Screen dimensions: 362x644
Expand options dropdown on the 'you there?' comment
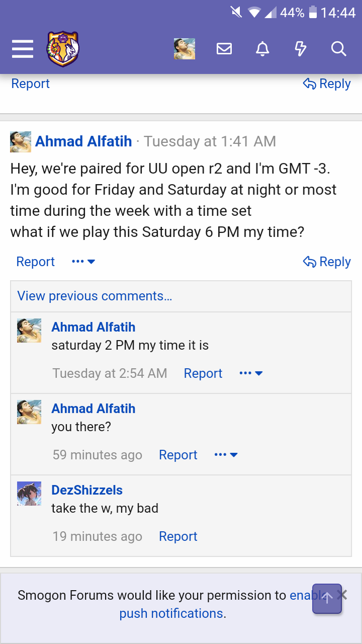point(226,455)
